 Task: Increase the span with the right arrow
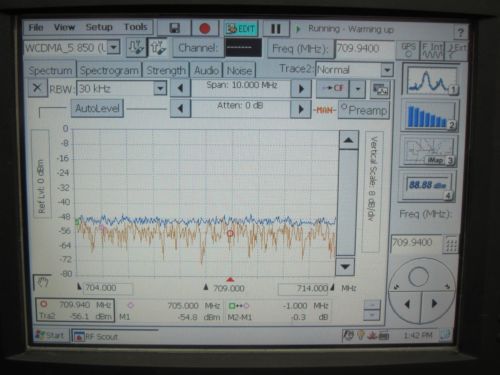tap(301, 89)
